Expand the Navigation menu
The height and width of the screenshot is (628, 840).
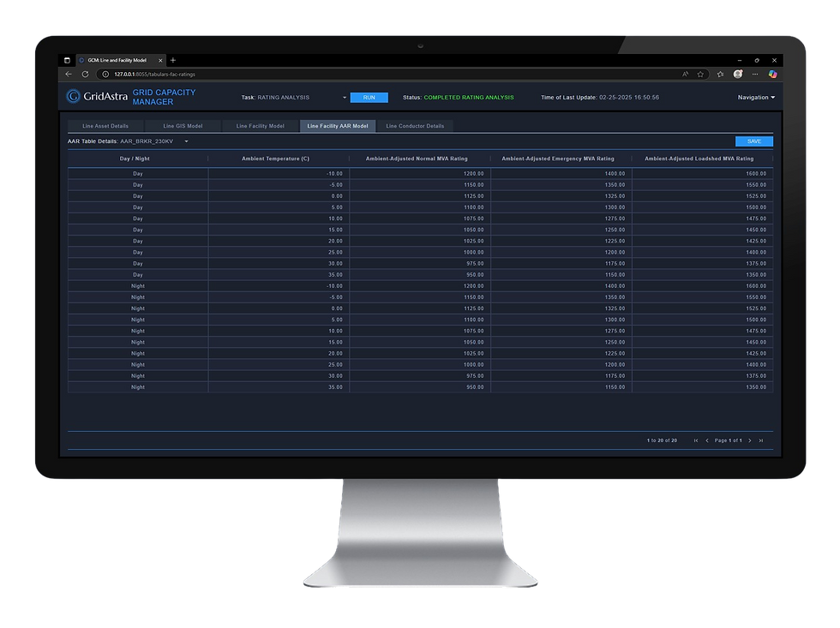pyautogui.click(x=756, y=98)
